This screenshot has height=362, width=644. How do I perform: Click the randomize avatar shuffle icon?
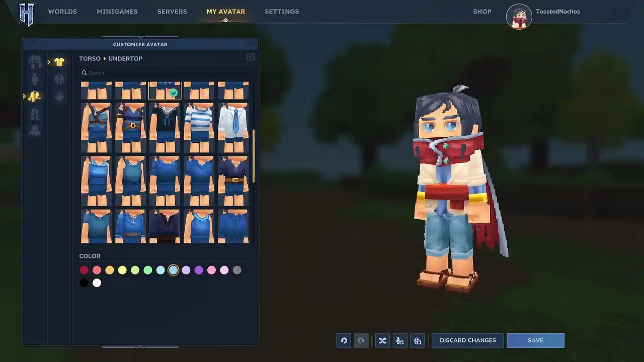(x=382, y=340)
